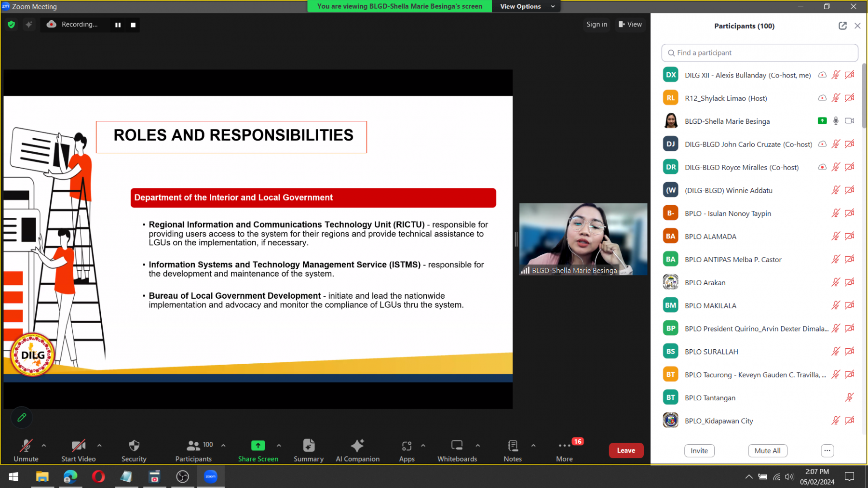This screenshot has width=868, height=488.
Task: Click the participants list scrollbar
Action: [x=864, y=95]
